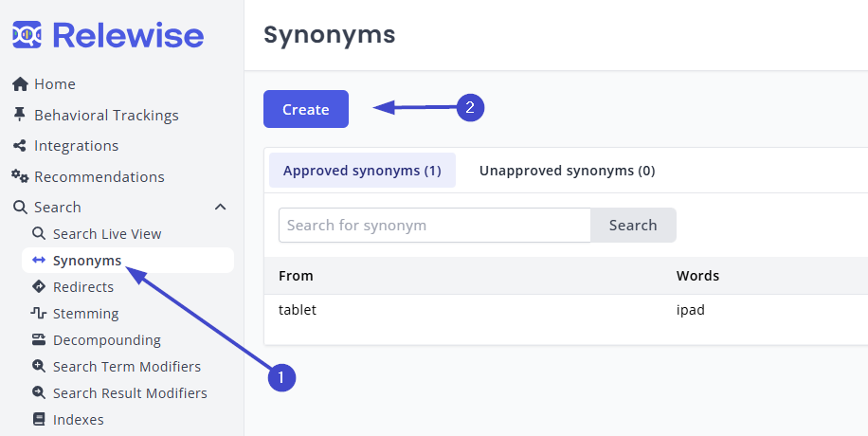Open the Decompounding page
This screenshot has height=436, width=868.
pos(107,340)
